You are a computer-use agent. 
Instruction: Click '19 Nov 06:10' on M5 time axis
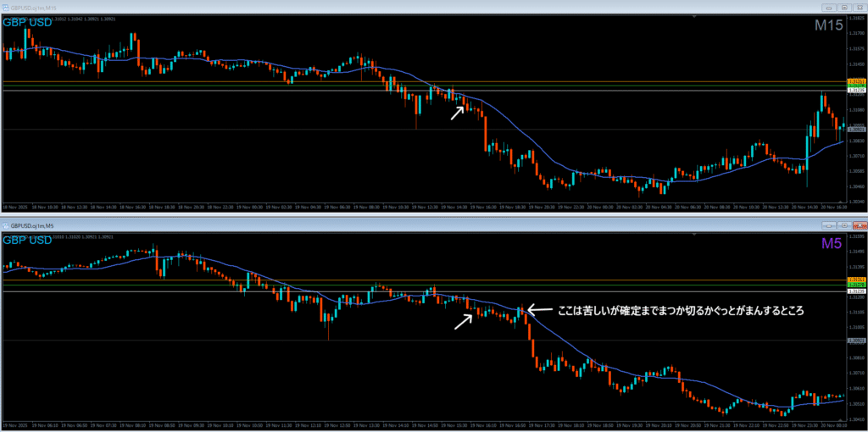(x=44, y=426)
